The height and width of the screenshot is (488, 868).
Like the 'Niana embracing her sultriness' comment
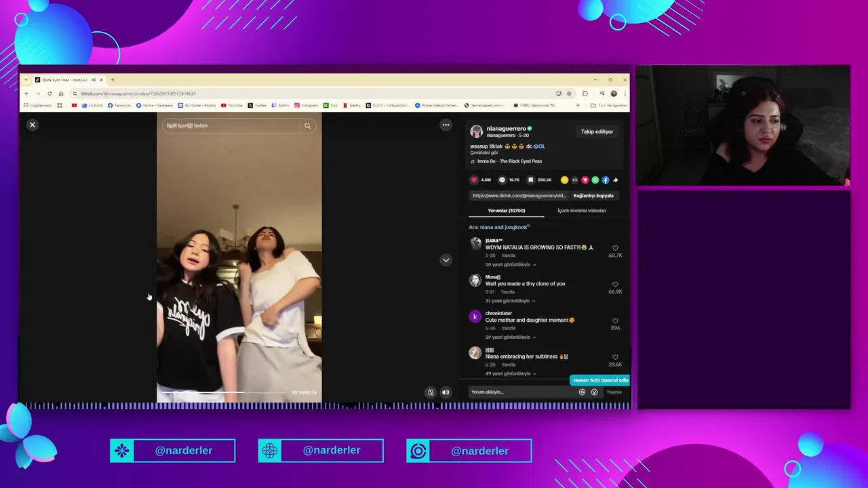tap(615, 357)
